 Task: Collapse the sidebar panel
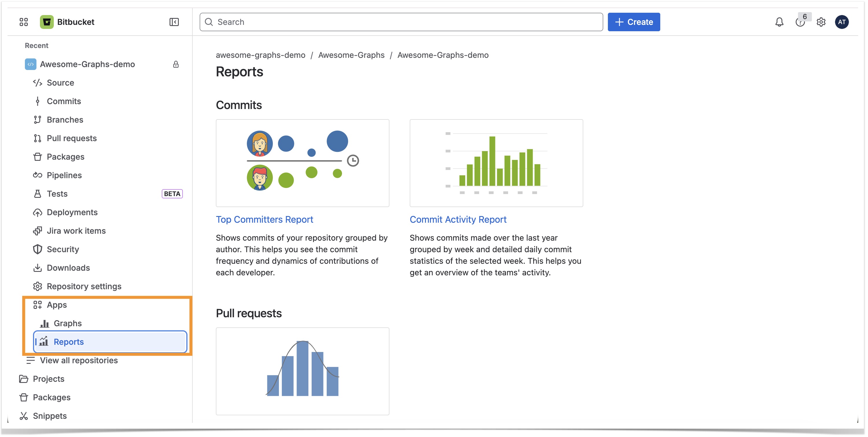pyautogui.click(x=174, y=22)
